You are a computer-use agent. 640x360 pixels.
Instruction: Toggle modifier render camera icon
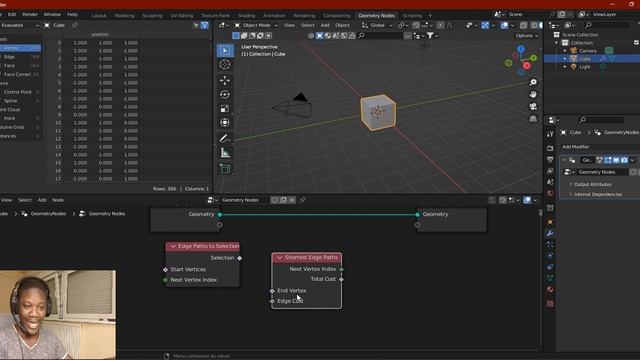[x=624, y=160]
